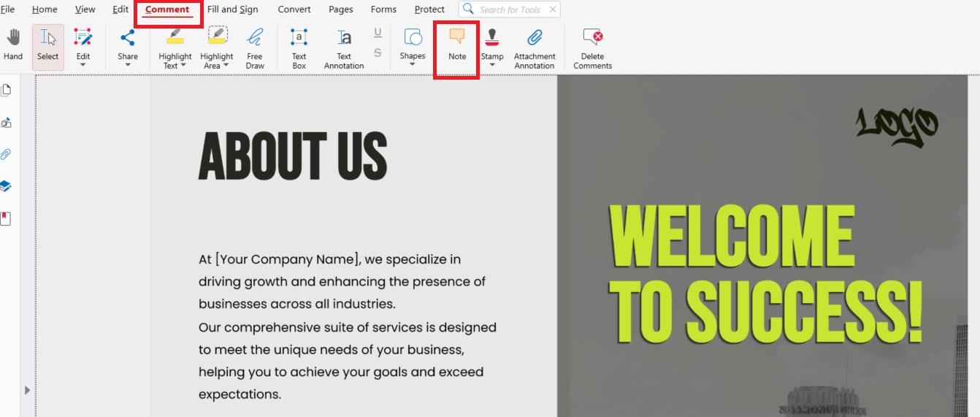Screen dimensions: 980x417
Task: Activate the Select tool
Action: (x=48, y=47)
